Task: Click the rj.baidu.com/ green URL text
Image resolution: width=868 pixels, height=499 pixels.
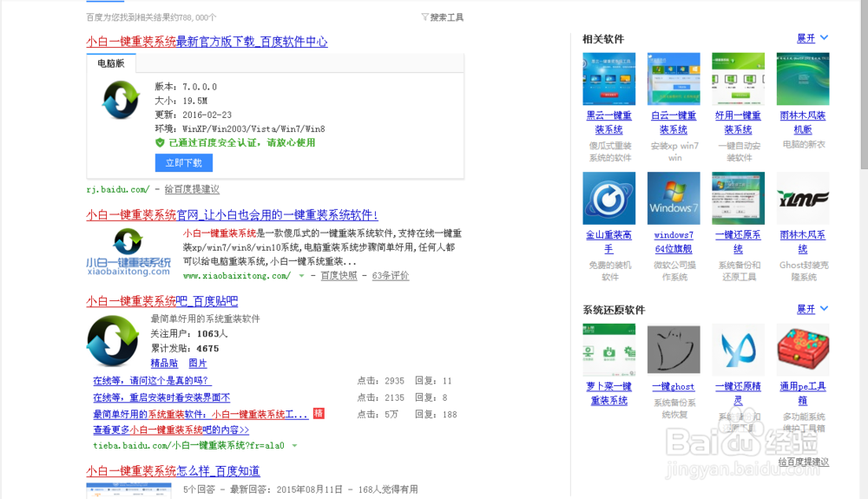Action: [x=118, y=189]
